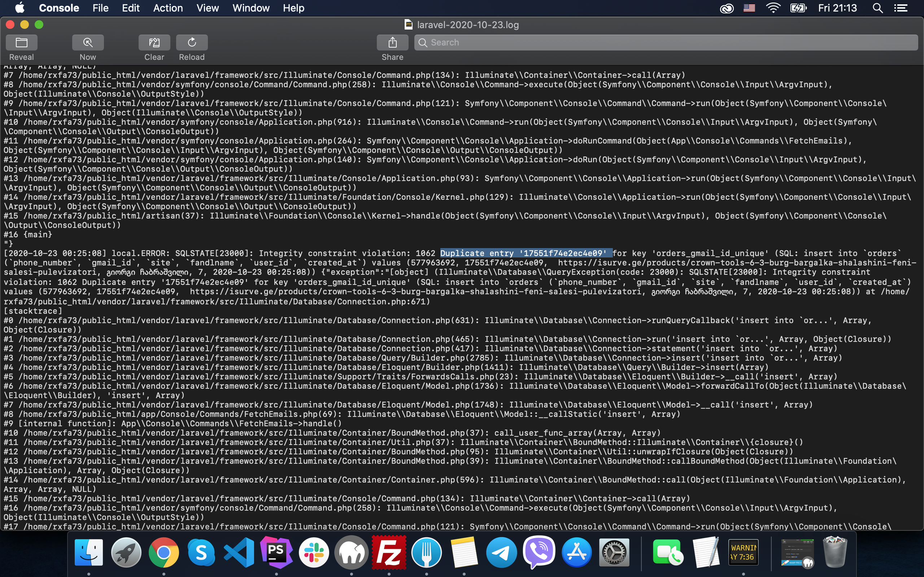Image resolution: width=924 pixels, height=577 pixels.
Task: Open FileZilla from the Dock
Action: tap(389, 552)
